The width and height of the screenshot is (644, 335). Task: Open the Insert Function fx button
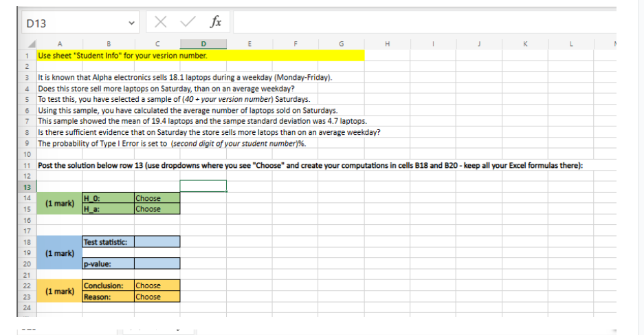(x=216, y=22)
